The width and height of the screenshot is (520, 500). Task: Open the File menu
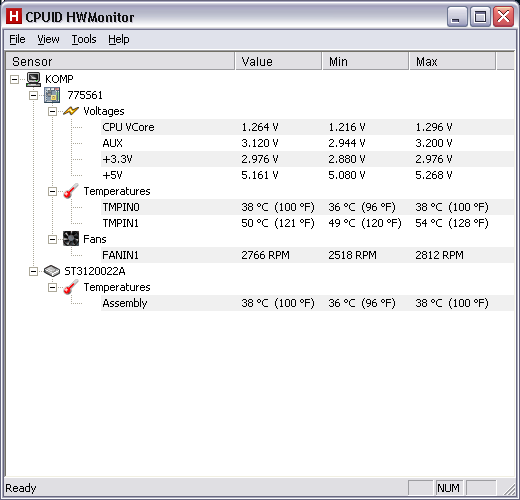17,39
